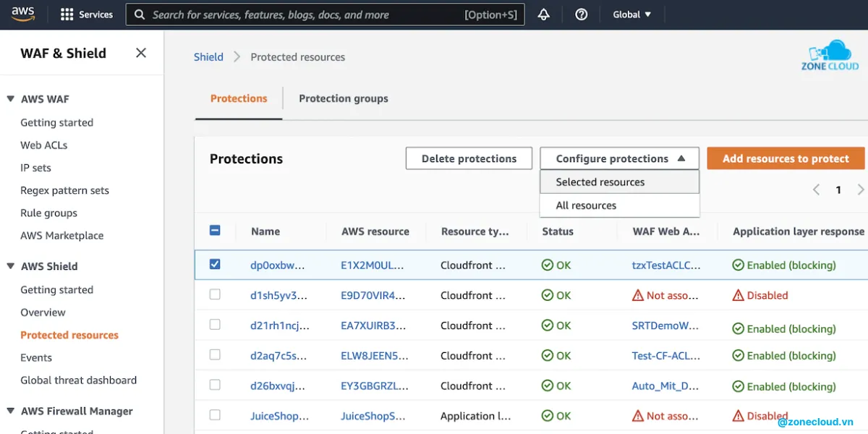The image size is (868, 434).
Task: Open the SRTDemoW web ACL link
Action: point(665,325)
